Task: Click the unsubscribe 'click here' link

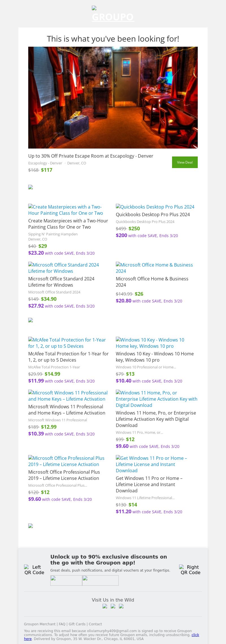Action: (195, 635)
